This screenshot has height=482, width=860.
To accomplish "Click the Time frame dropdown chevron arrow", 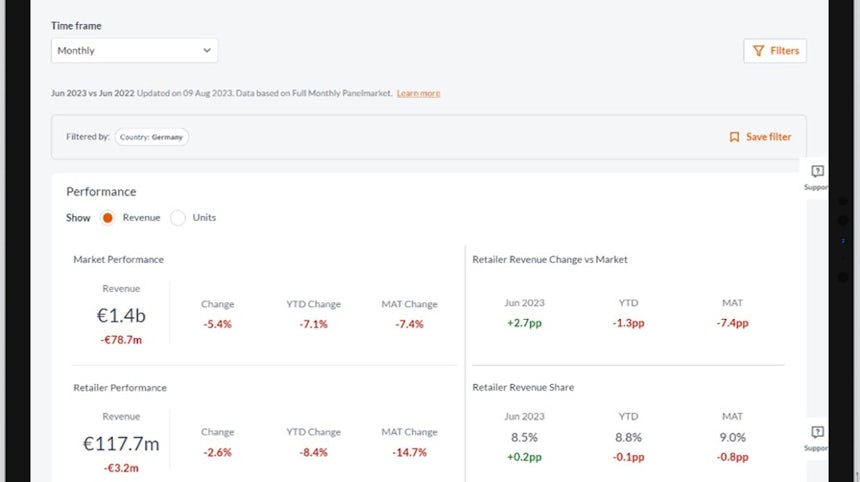I will click(207, 50).
